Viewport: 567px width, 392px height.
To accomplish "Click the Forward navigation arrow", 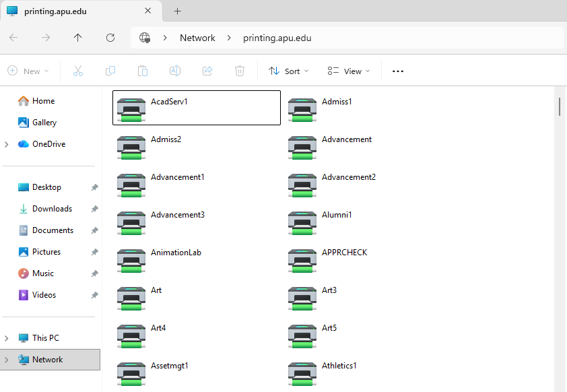I will 46,38.
